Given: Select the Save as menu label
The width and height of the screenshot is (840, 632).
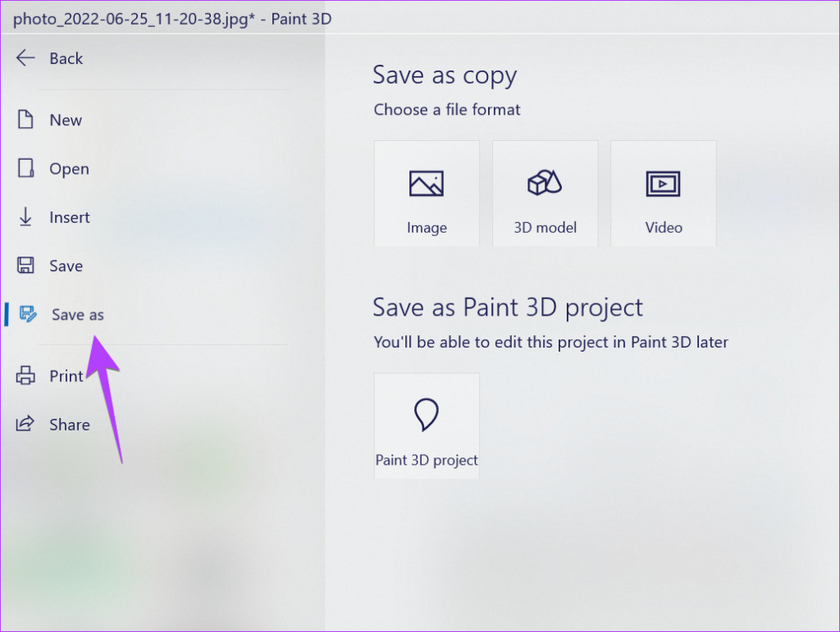Looking at the screenshot, I should [x=78, y=315].
